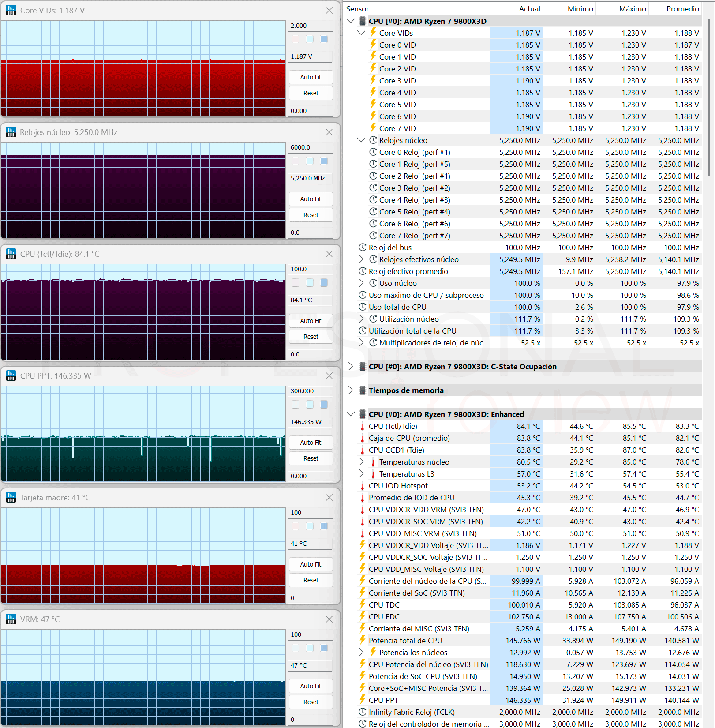Toggle the middle checkbox in the VRM graph
The image size is (715, 728).
[x=310, y=648]
